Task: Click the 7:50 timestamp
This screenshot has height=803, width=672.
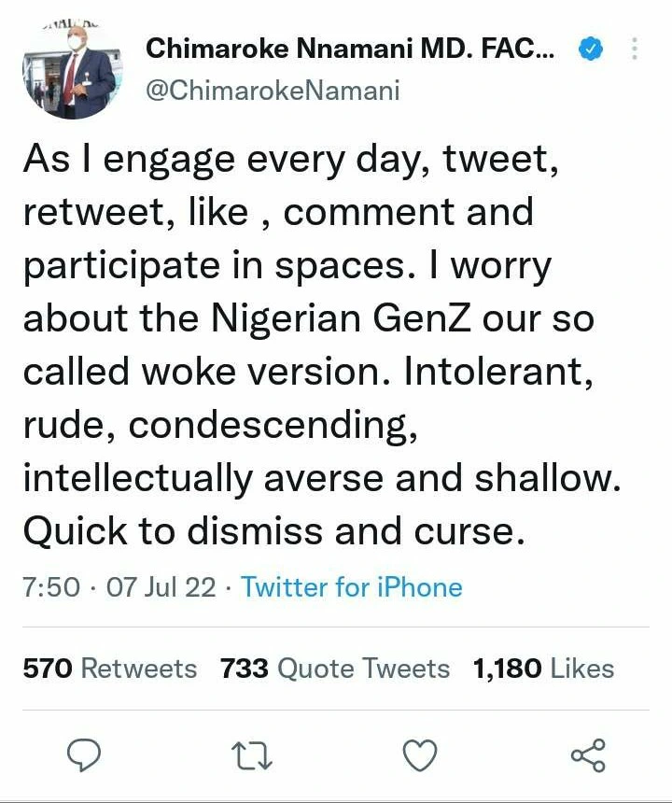Action: point(51,587)
